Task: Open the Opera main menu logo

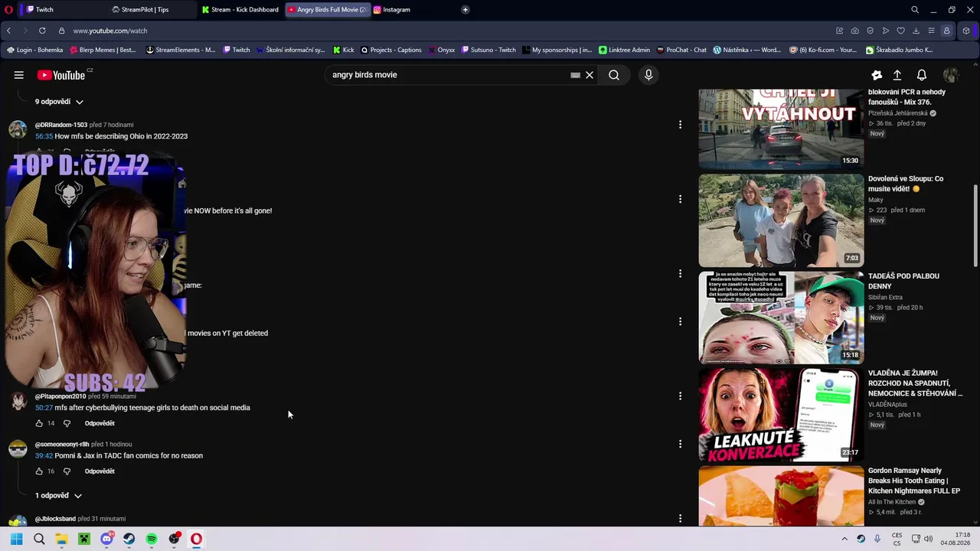Action: point(8,10)
